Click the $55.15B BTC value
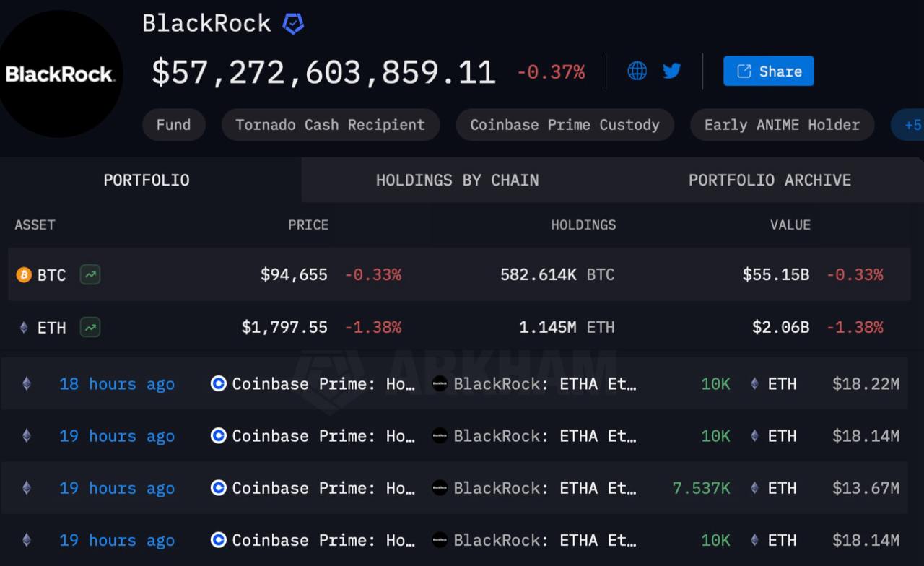This screenshot has width=924, height=566. (776, 274)
